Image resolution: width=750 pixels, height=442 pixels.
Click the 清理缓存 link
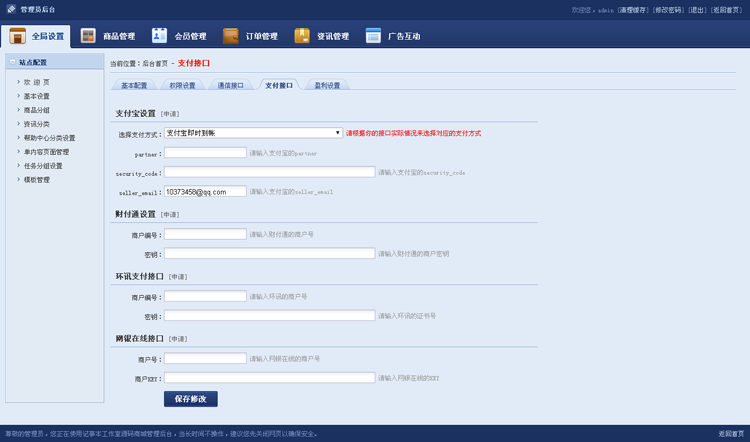click(632, 10)
